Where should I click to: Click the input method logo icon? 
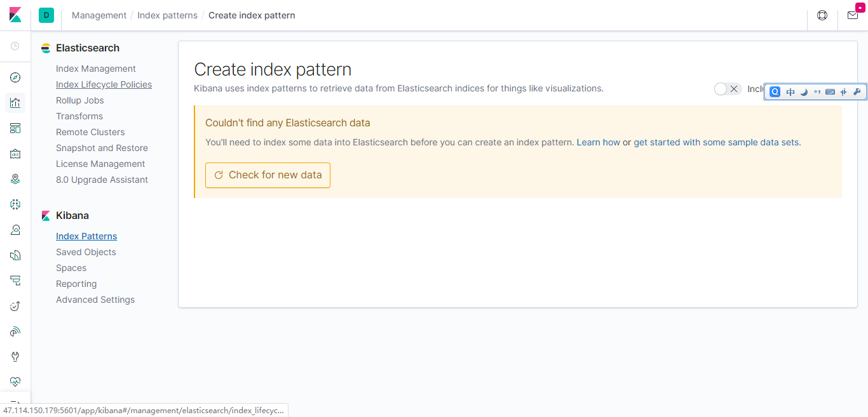(x=775, y=92)
